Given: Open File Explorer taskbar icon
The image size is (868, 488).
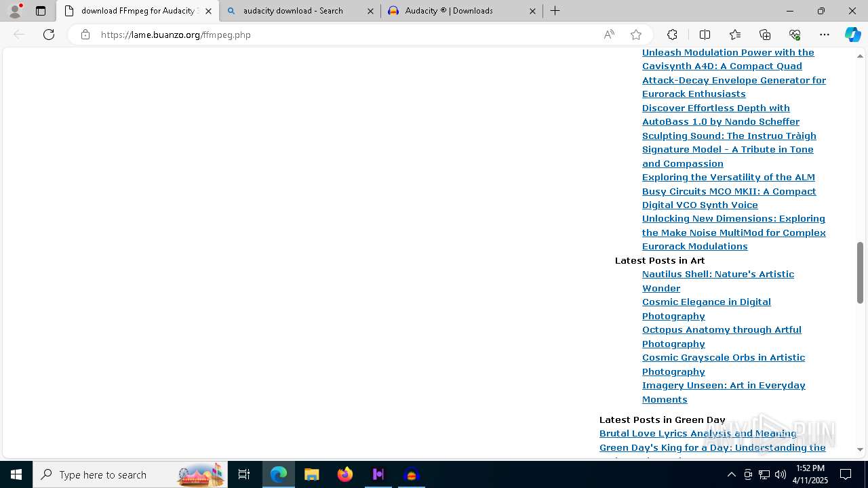Looking at the screenshot, I should [312, 474].
